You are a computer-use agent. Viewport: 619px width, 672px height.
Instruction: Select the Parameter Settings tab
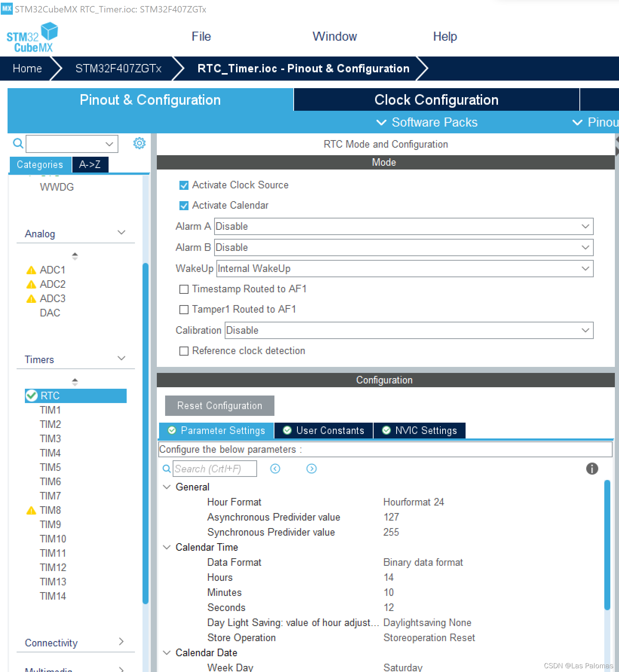pos(216,431)
